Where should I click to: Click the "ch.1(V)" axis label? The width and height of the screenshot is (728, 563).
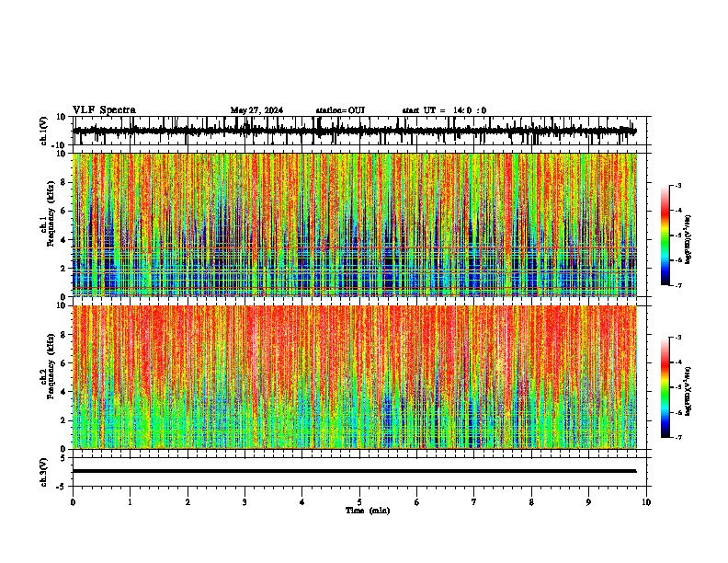[x=44, y=131]
